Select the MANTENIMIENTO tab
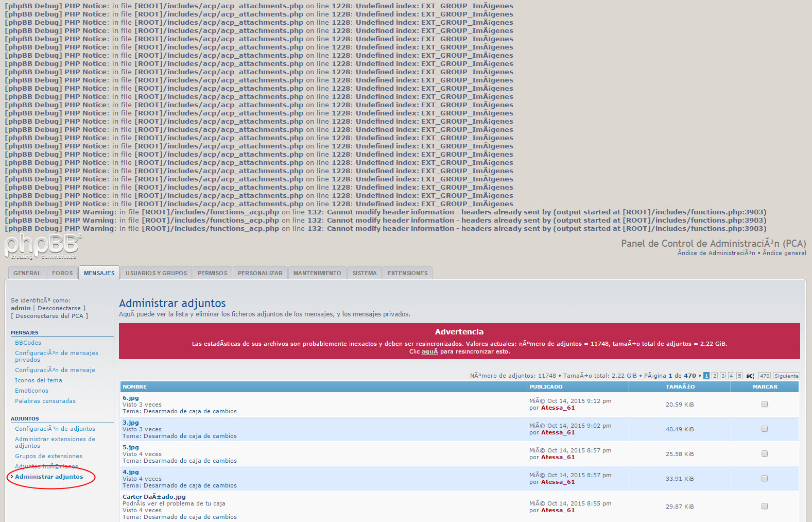Viewport: 812px width, 522px height. pyautogui.click(x=317, y=273)
